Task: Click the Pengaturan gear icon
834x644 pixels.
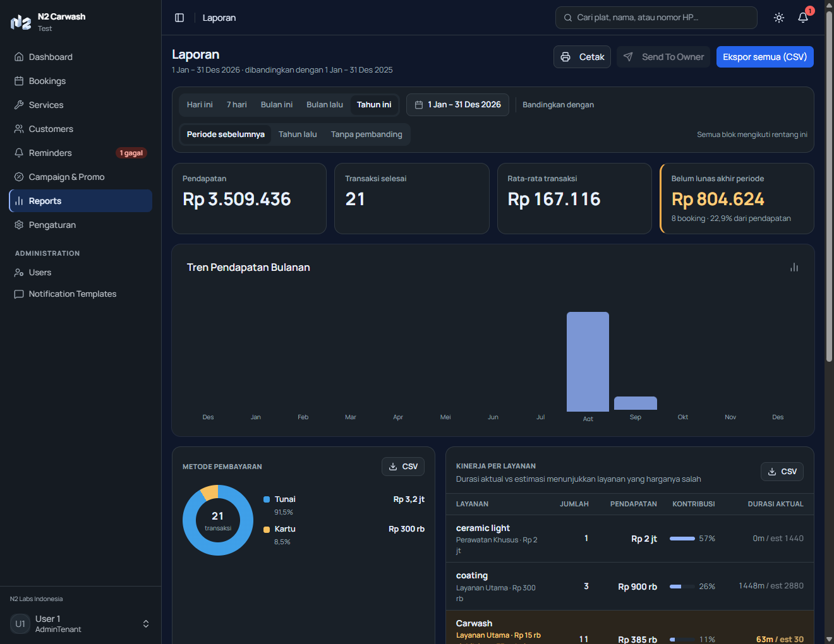Action: 19,225
